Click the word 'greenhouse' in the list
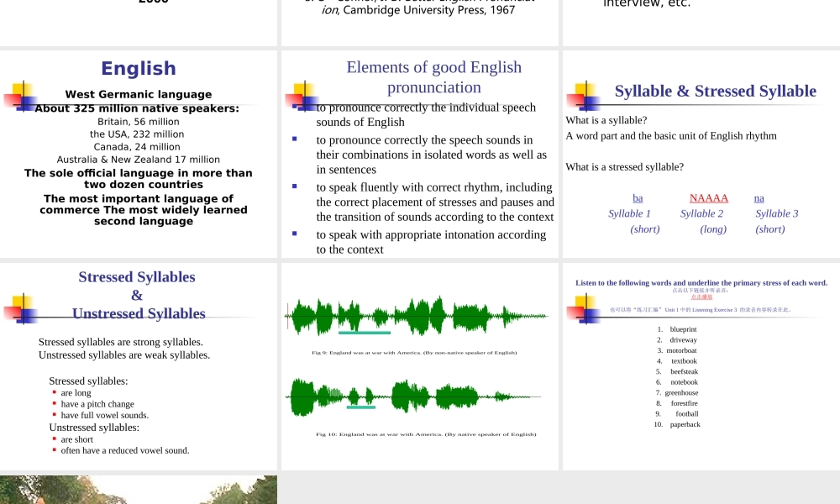 pyautogui.click(x=681, y=392)
